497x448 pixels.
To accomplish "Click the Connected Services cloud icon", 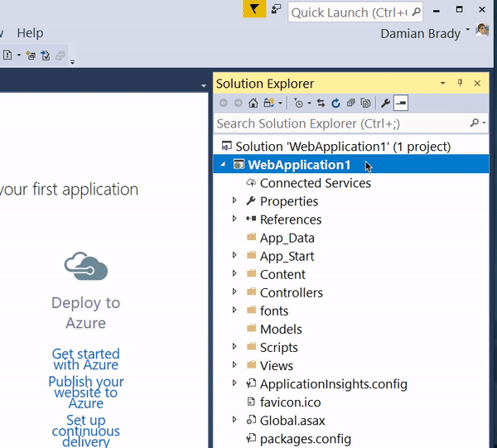I will coord(251,182).
